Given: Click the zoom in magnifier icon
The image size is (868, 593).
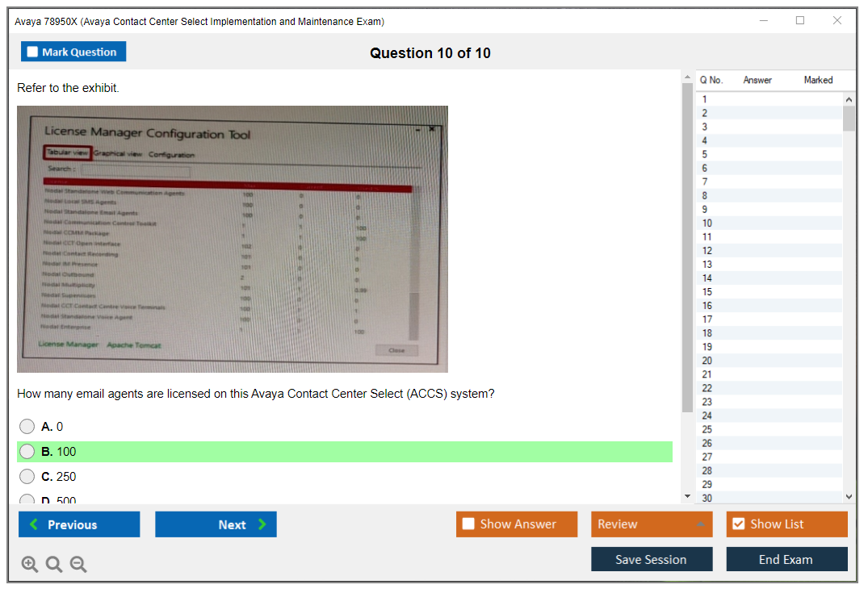Looking at the screenshot, I should (29, 564).
